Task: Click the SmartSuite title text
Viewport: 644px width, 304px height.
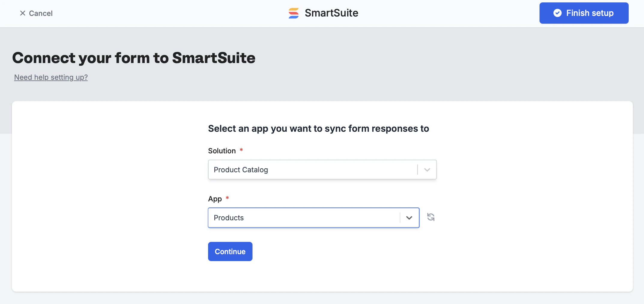Action: (x=331, y=13)
